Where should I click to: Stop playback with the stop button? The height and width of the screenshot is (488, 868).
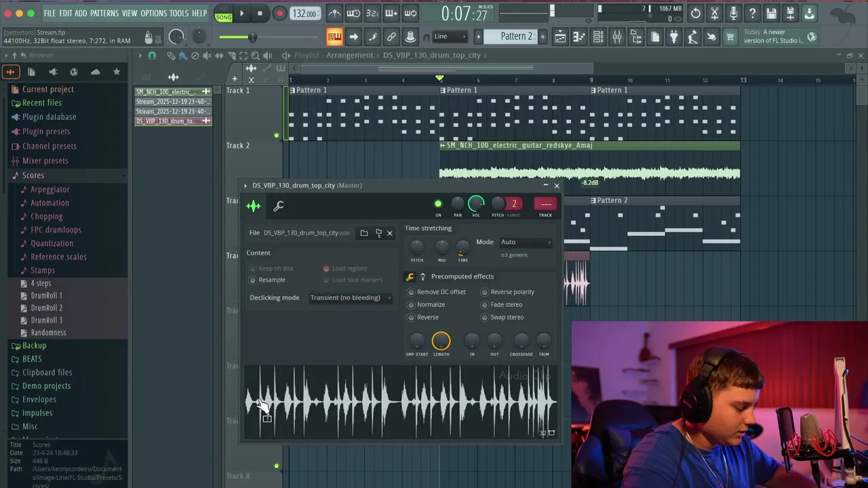(x=260, y=14)
